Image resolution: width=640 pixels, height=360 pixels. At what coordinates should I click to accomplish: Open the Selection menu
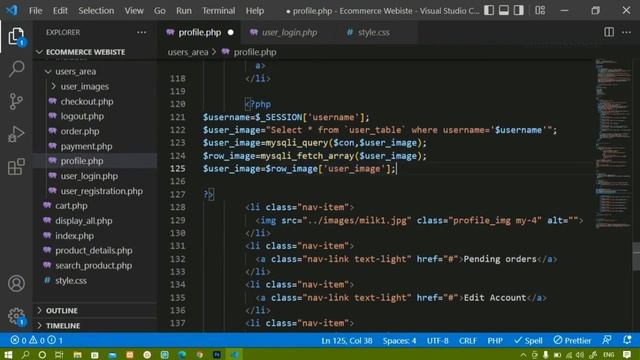[x=96, y=11]
